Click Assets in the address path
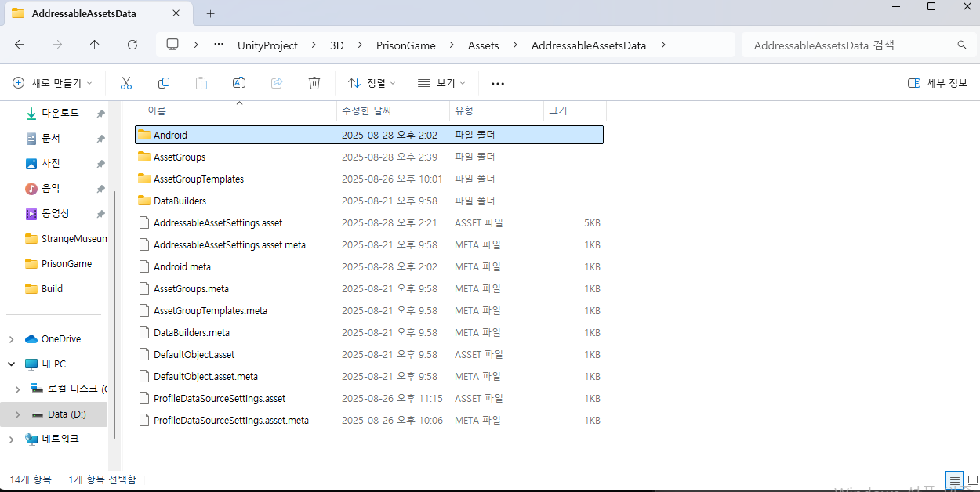Screen dimensions: 980x492 click(484, 45)
